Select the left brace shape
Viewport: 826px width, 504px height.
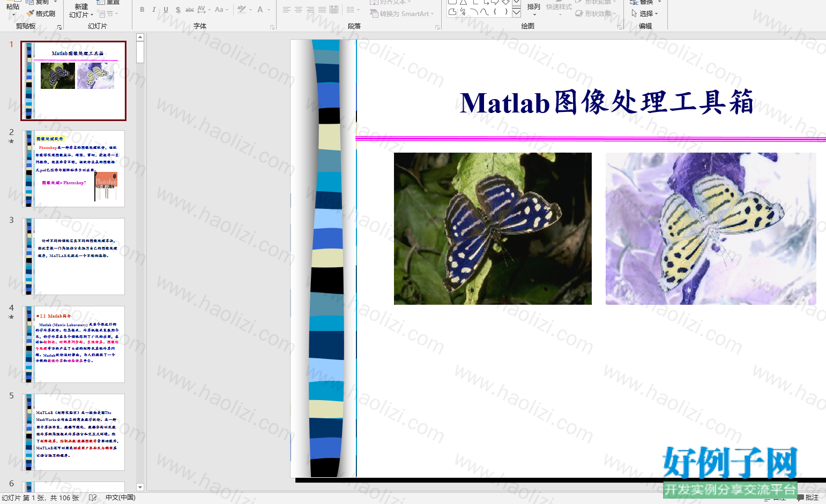[x=495, y=11]
